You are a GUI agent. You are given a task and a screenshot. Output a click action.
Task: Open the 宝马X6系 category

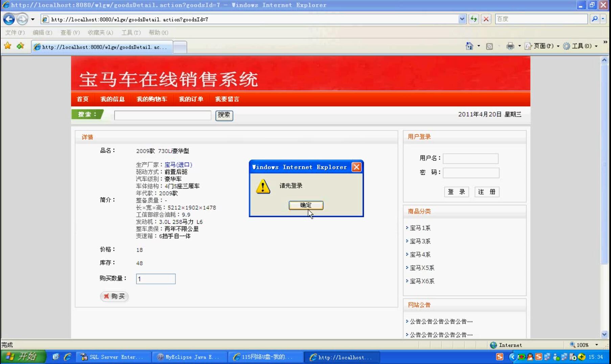pos(422,281)
